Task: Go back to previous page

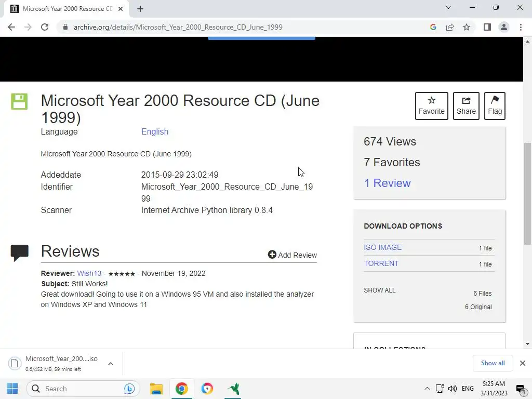Action: (x=11, y=27)
